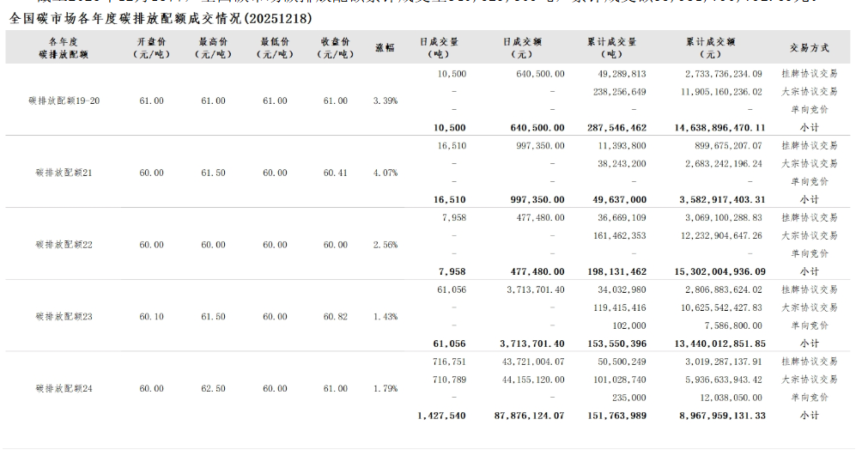Click the 碳排放配额22 row label

64,245
